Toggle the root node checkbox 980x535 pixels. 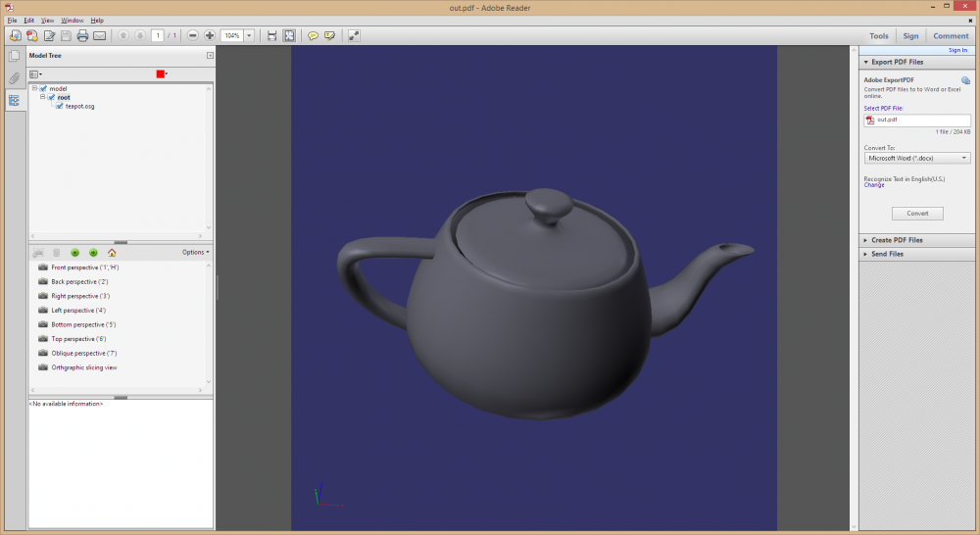click(x=51, y=98)
